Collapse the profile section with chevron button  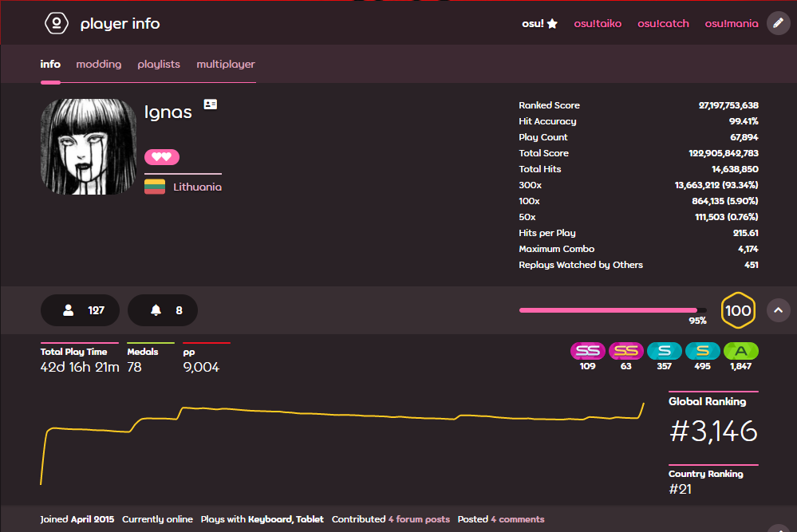click(x=778, y=310)
